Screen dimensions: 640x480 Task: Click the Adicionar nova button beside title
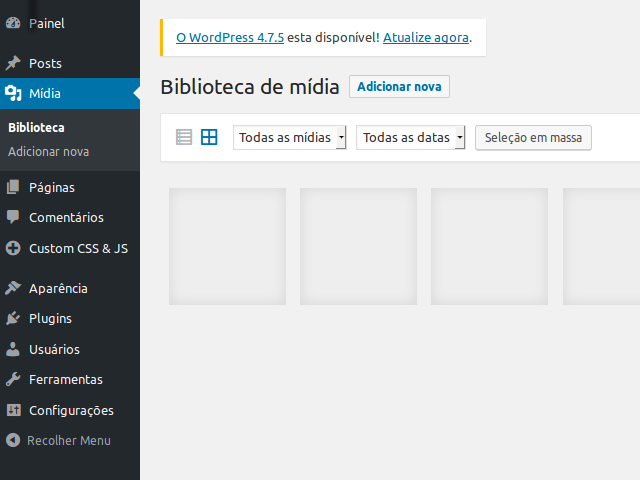tap(399, 87)
